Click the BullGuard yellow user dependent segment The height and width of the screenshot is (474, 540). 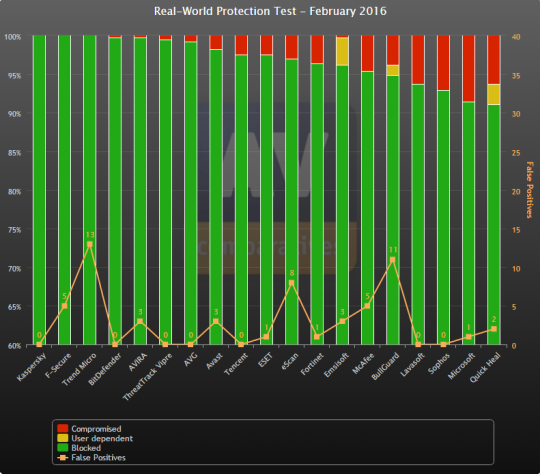pyautogui.click(x=393, y=70)
